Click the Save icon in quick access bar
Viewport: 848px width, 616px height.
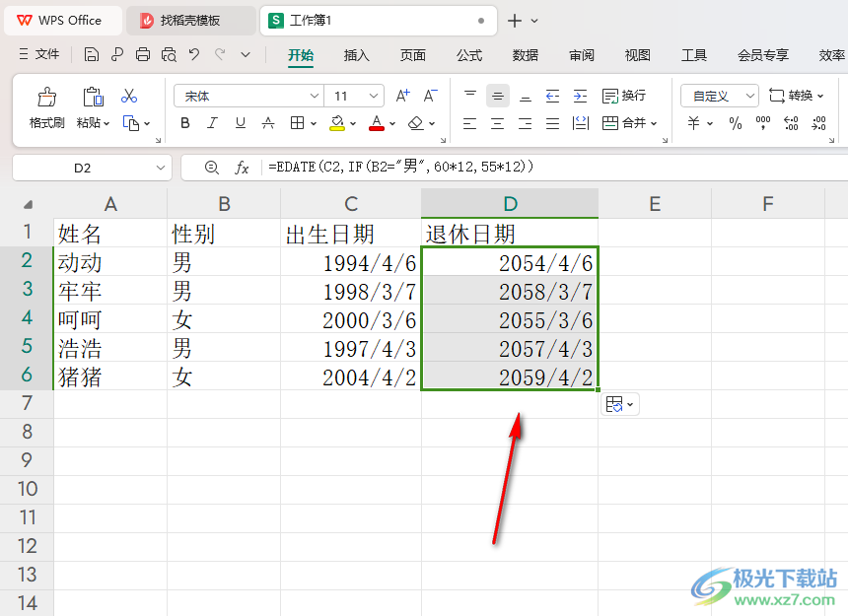coord(92,54)
